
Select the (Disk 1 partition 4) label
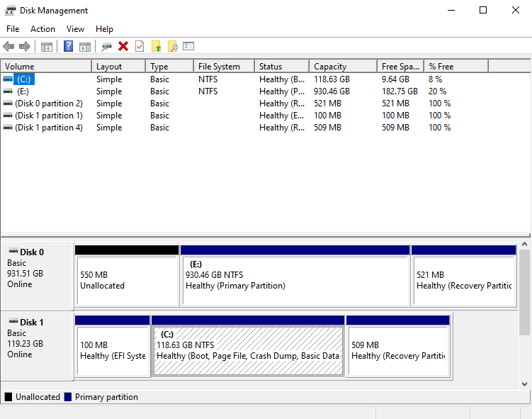(49, 128)
